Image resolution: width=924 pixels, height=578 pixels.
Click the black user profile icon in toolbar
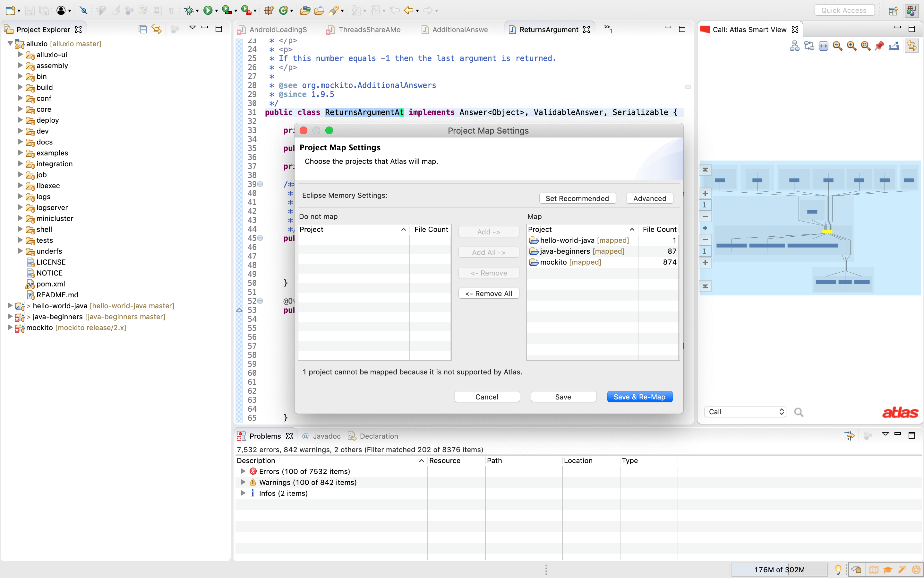pos(61,10)
